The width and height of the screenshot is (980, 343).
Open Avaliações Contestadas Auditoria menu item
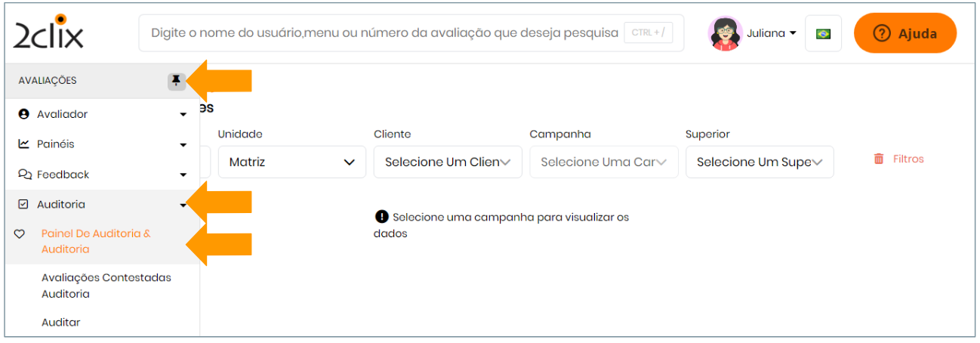click(x=106, y=286)
